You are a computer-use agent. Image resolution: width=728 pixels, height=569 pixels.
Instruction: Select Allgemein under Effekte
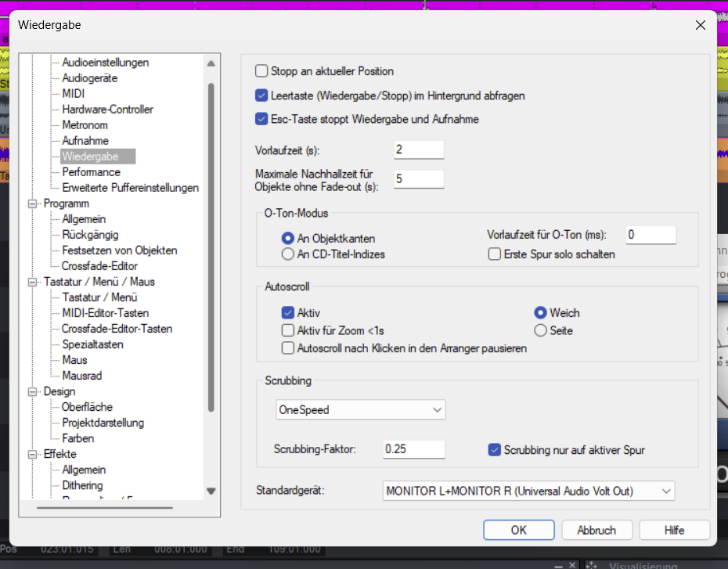pyautogui.click(x=84, y=470)
